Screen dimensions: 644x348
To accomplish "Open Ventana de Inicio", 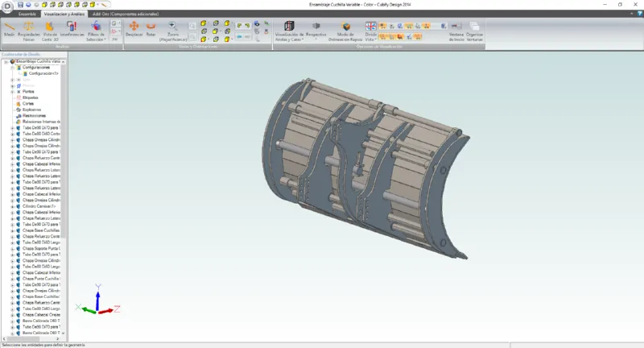I will (x=456, y=29).
